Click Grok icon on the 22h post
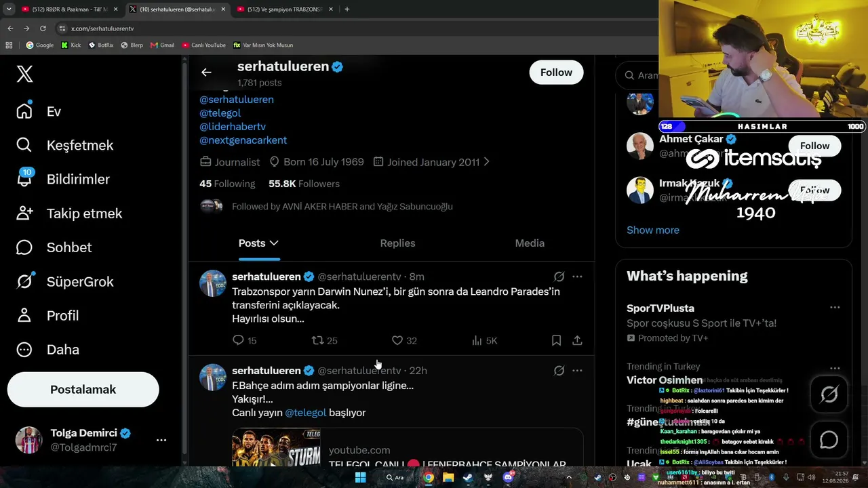This screenshot has height=488, width=868. (559, 371)
